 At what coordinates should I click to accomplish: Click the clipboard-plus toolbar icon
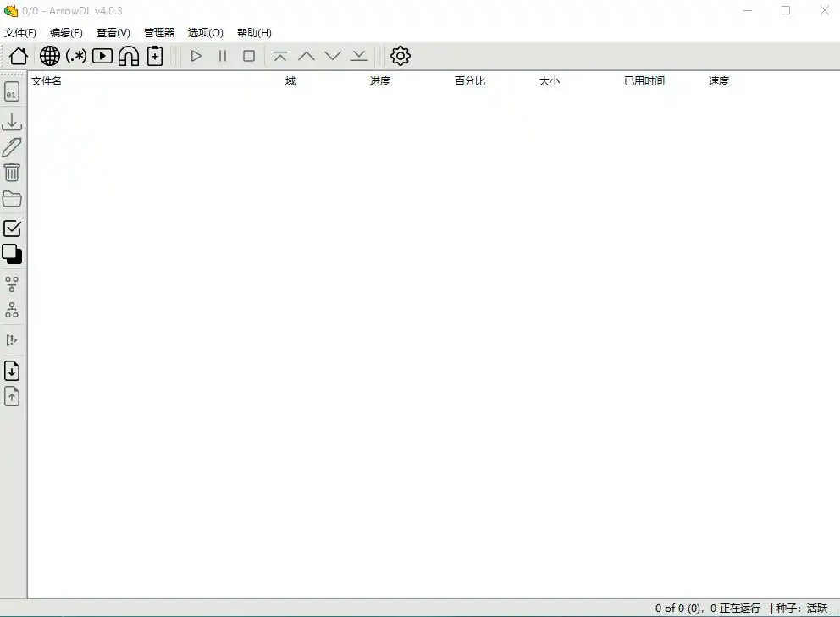point(155,56)
